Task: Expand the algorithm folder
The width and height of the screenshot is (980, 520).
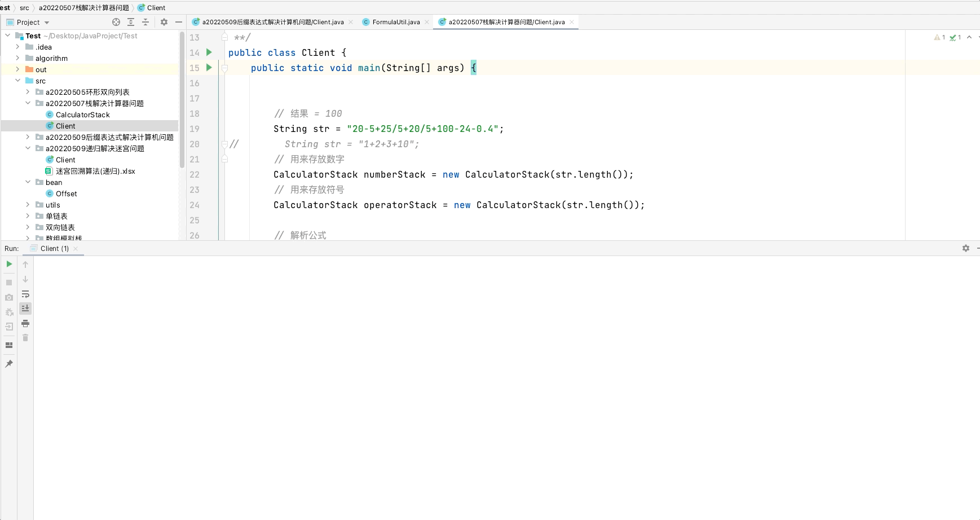Action: pos(18,58)
